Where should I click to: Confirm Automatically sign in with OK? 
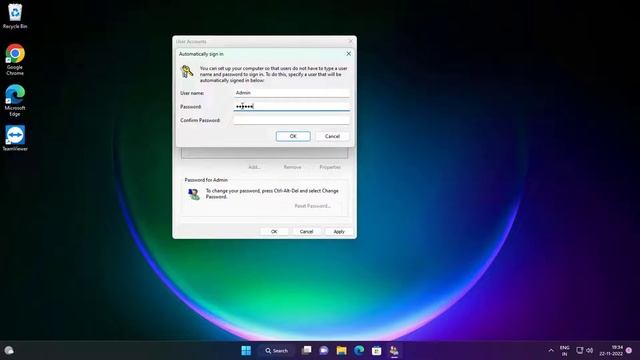pos(293,136)
